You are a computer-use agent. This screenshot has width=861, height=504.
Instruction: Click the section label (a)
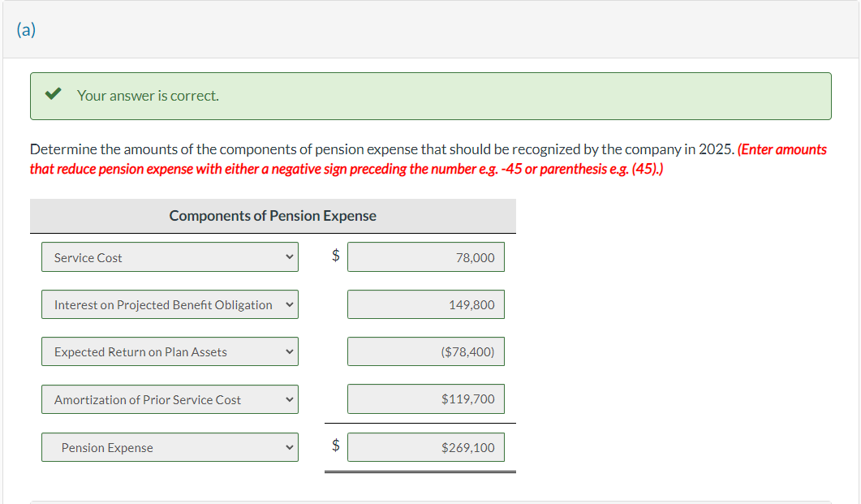pos(27,29)
